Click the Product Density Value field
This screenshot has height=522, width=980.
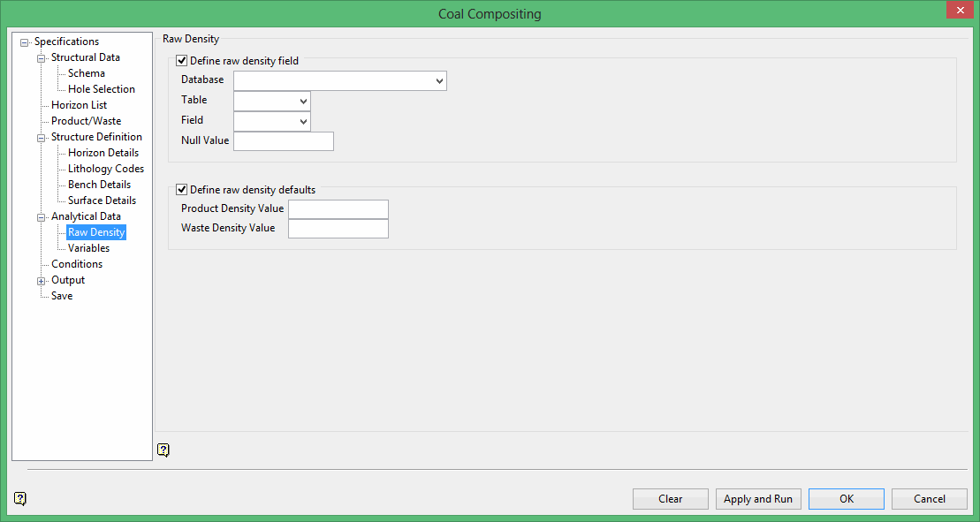[338, 209]
